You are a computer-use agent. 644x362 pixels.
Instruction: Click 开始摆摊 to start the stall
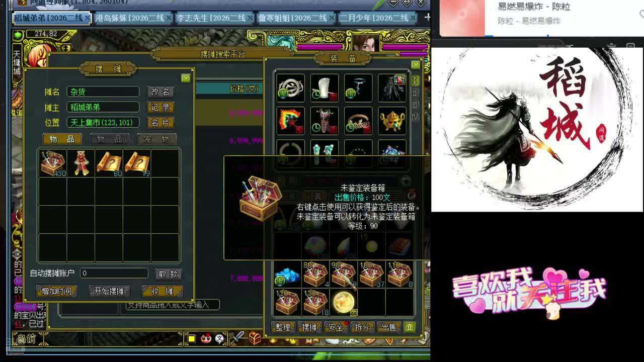[x=109, y=291]
